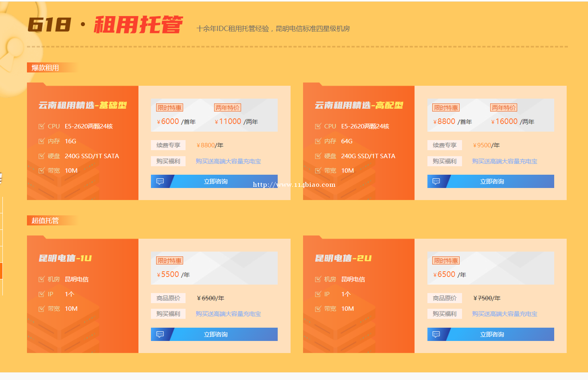Click 购买福利 label in 昆明电信-2U card

click(x=445, y=314)
